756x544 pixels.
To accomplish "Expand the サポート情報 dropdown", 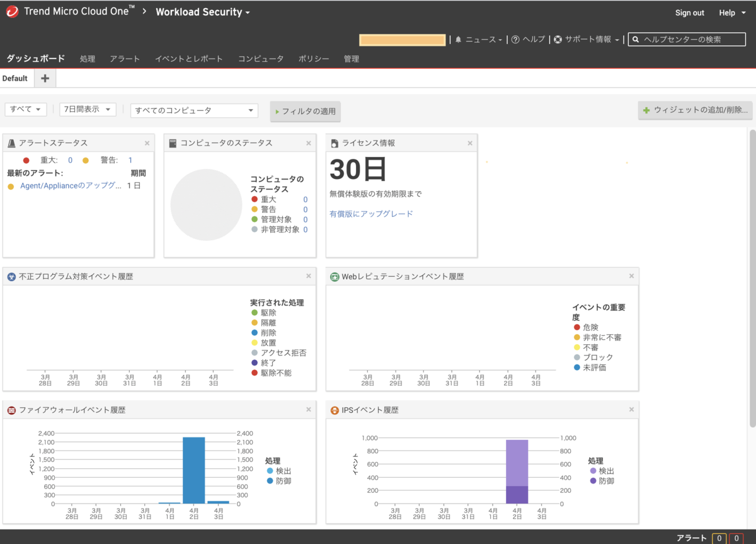I will point(592,39).
